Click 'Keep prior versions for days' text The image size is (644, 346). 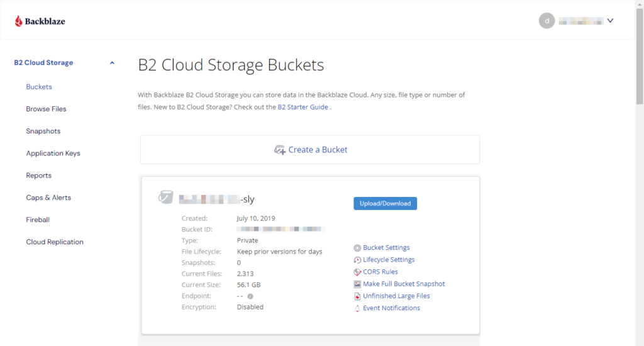coord(279,252)
